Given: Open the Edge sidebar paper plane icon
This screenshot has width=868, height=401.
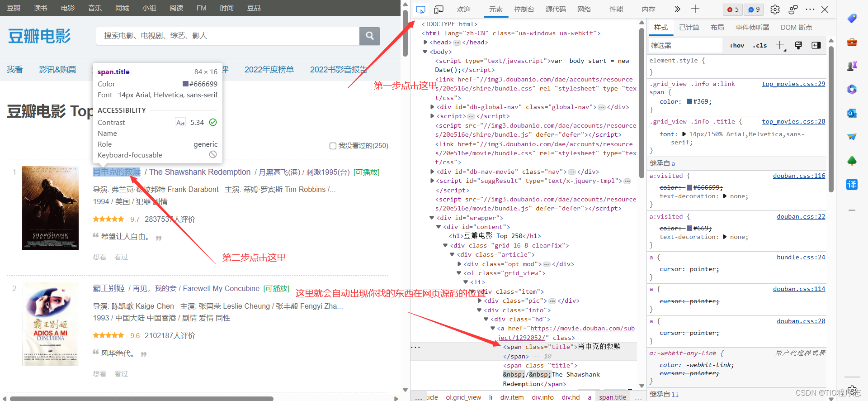Looking at the screenshot, I should pos(852,137).
